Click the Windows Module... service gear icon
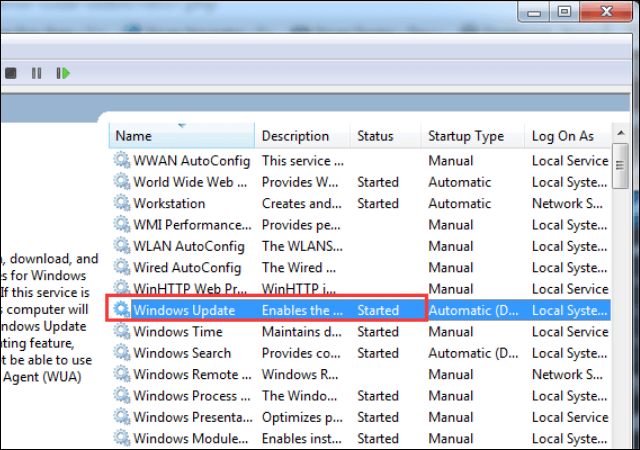 coord(122,438)
